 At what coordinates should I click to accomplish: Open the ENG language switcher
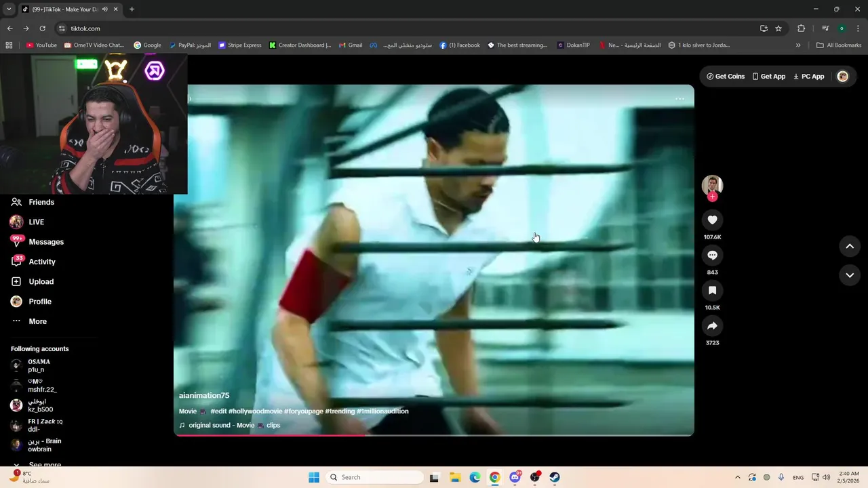[x=798, y=477]
